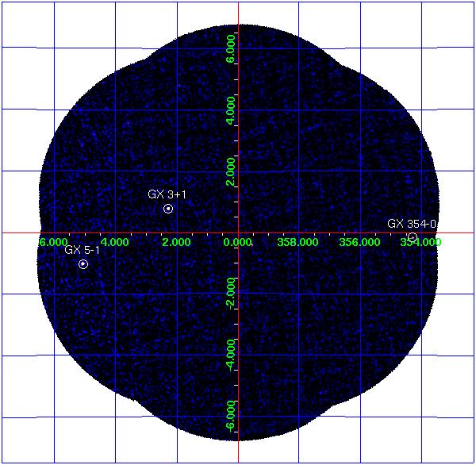The height and width of the screenshot is (465, 476).
Task: Click the 6.000 latitude label on vertical axis
Action: tap(231, 48)
